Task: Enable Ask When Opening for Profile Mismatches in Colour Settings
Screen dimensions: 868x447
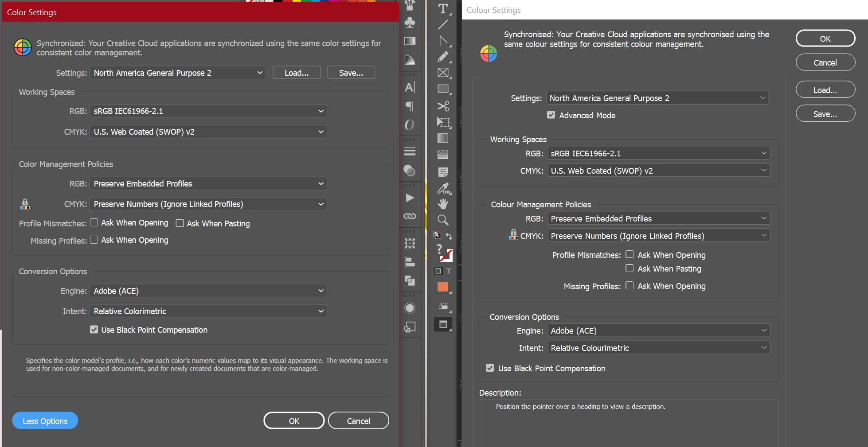Action: (629, 254)
